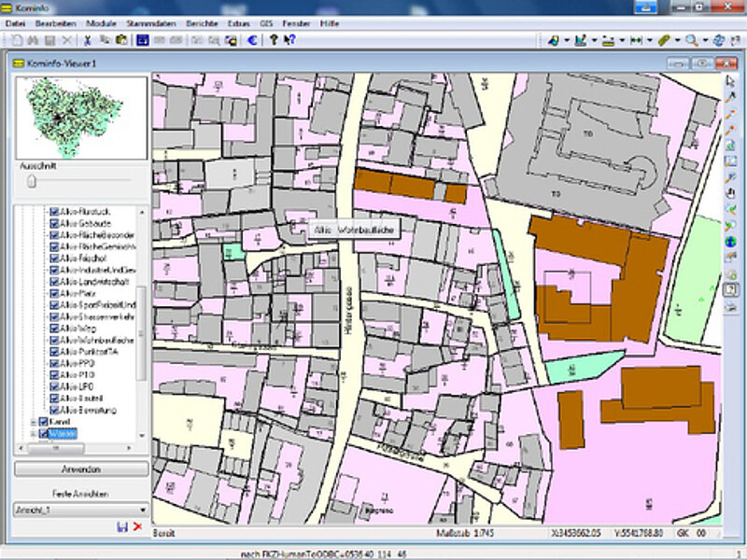Click the globe icon in right sidebar
747x560 pixels.
pos(730,242)
